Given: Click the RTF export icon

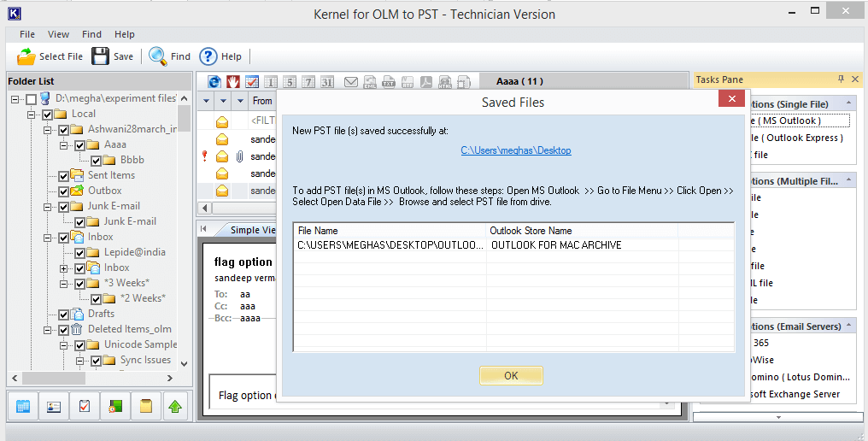Looking at the screenshot, I should [408, 82].
